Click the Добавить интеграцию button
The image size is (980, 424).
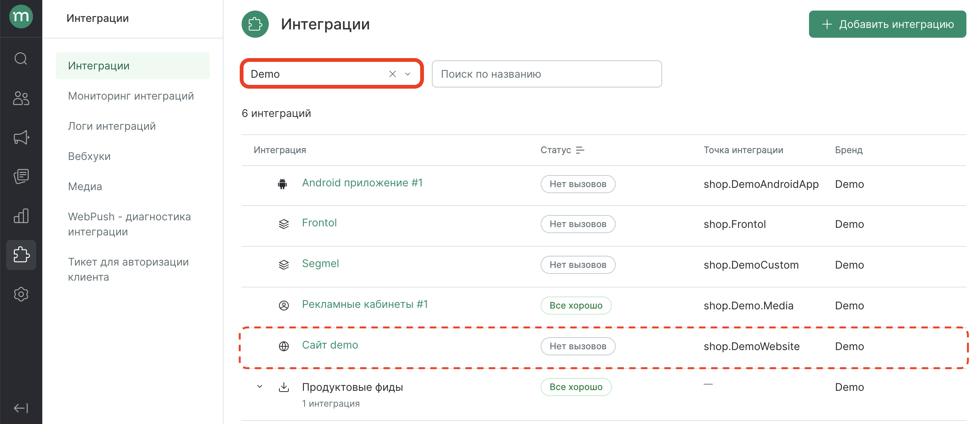pyautogui.click(x=887, y=24)
